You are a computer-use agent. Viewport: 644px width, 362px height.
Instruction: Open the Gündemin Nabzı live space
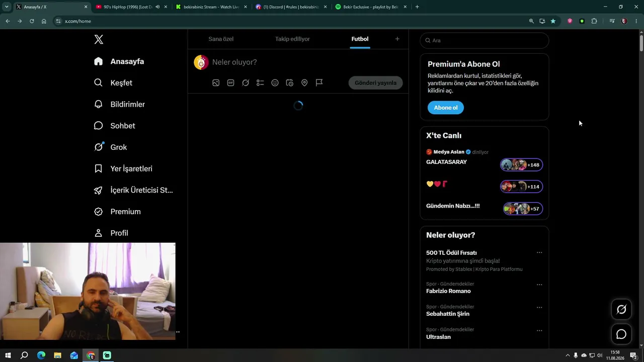pyautogui.click(x=453, y=206)
